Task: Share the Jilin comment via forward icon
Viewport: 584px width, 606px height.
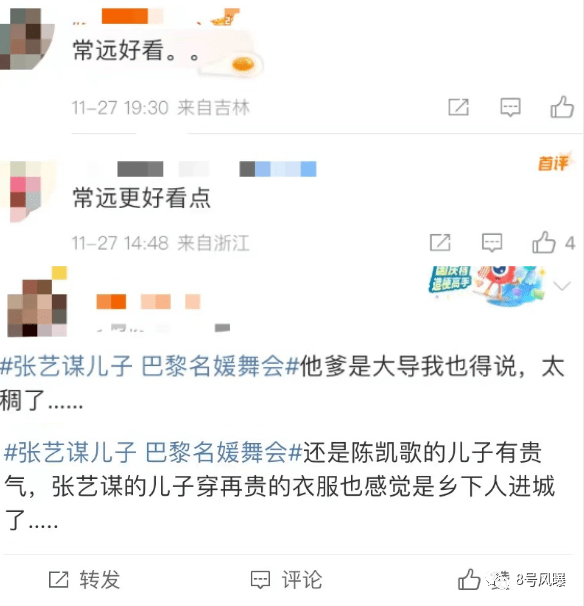Action: [x=458, y=107]
